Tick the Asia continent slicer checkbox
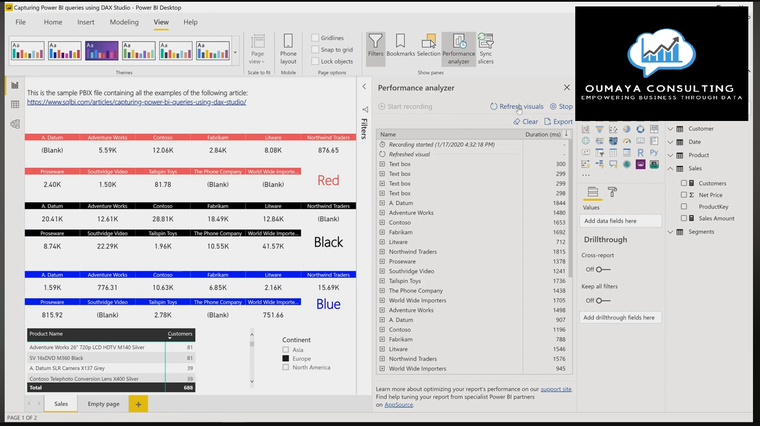This screenshot has height=426, width=760. 285,350
